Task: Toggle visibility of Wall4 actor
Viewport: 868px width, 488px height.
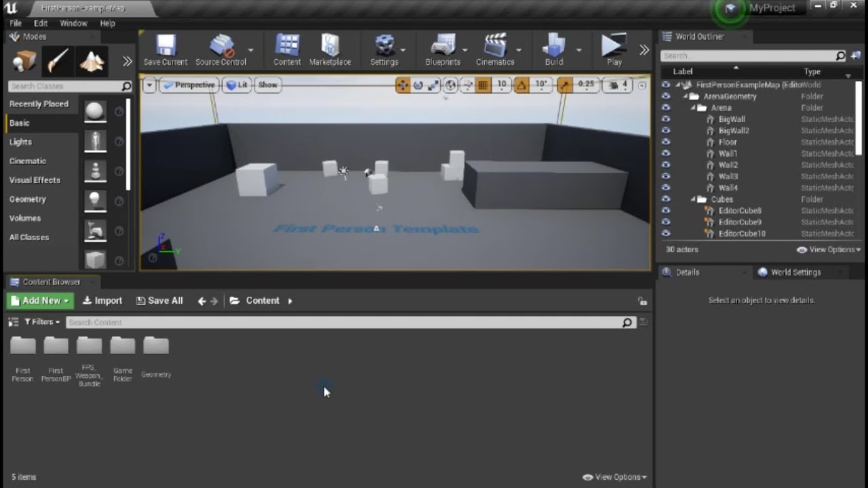Action: click(x=666, y=187)
